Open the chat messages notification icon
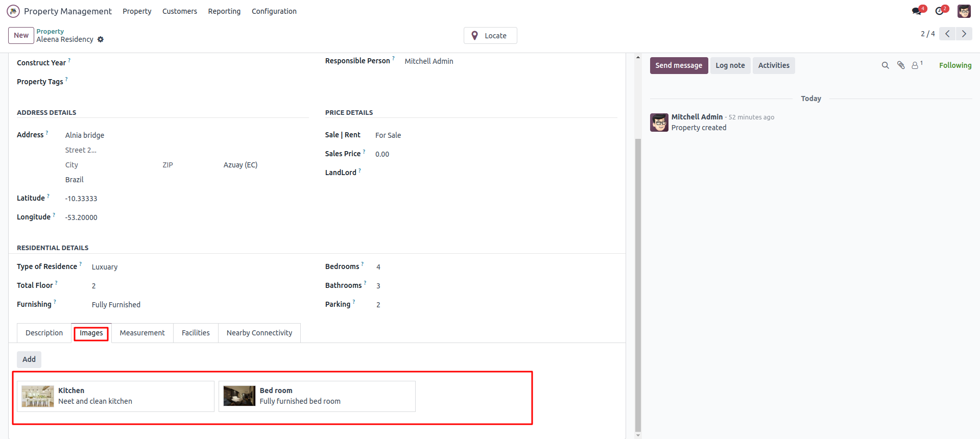 (x=917, y=11)
